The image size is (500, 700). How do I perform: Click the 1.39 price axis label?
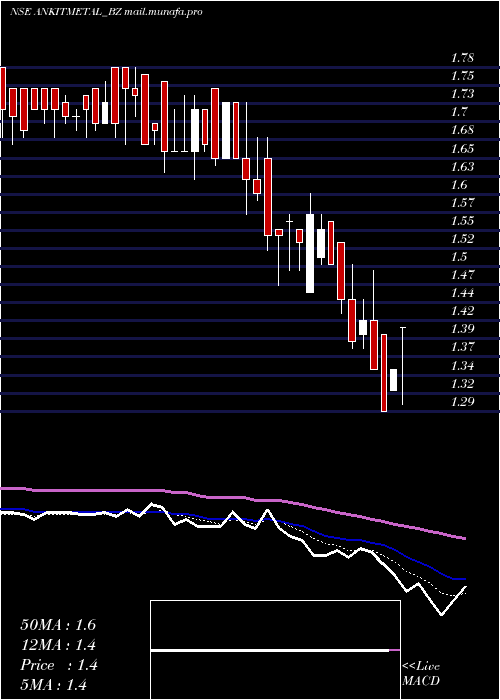click(462, 329)
